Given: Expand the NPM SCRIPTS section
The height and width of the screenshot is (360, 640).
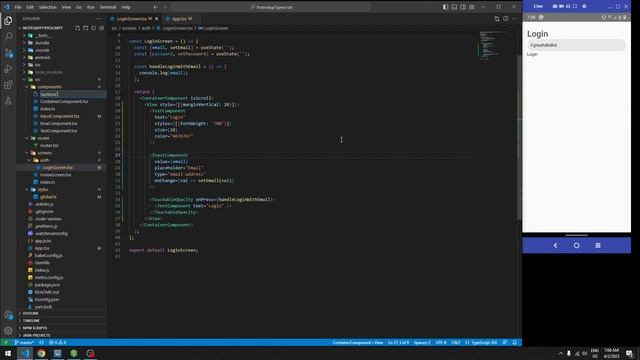Looking at the screenshot, I should pyautogui.click(x=35, y=328).
